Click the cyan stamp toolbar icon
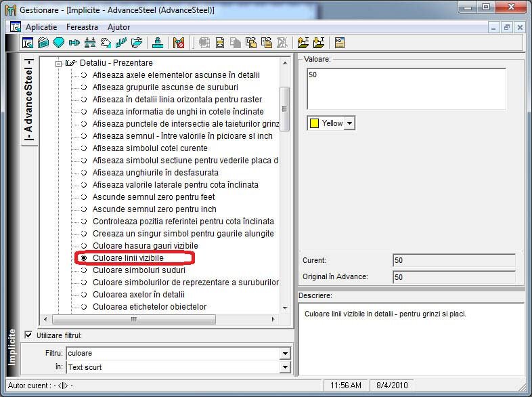This screenshot has width=532, height=397. 158,43
